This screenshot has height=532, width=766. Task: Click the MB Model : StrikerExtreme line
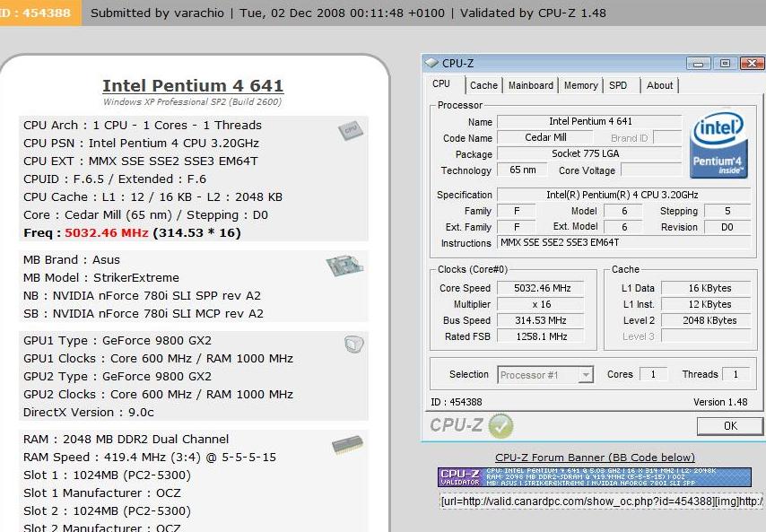101,278
